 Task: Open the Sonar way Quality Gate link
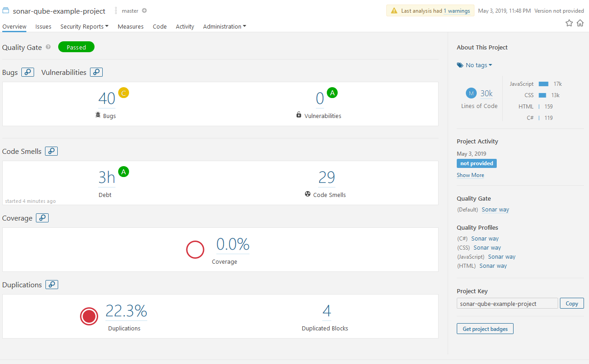[495, 210]
